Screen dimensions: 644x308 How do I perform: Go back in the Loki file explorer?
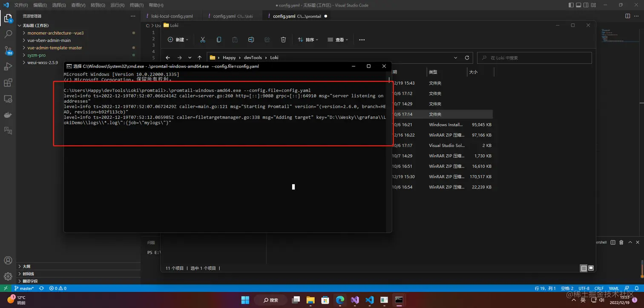[x=168, y=57]
